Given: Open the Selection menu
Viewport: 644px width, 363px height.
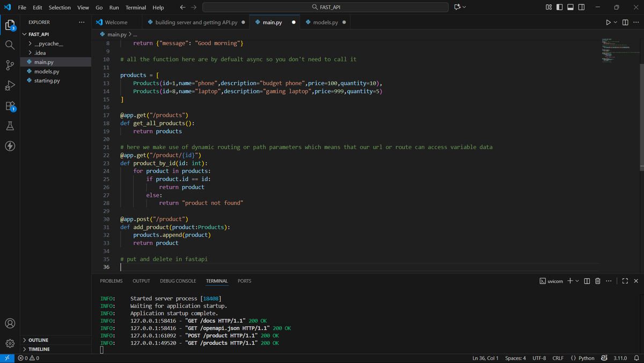Looking at the screenshot, I should click(60, 8).
